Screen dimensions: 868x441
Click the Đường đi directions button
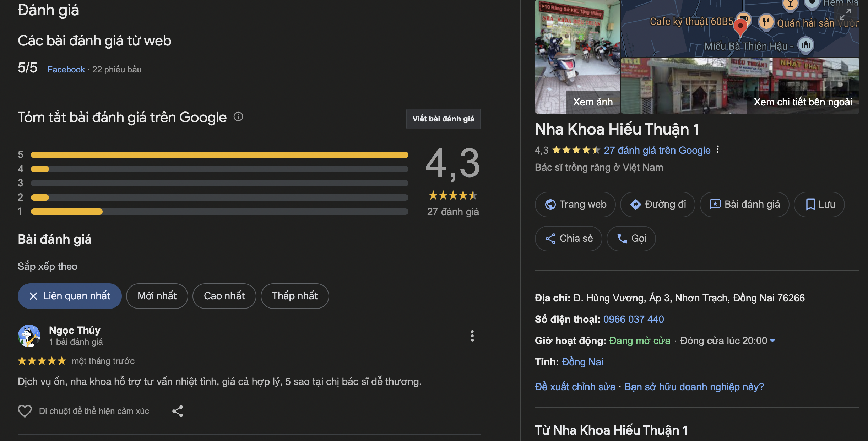tap(658, 205)
